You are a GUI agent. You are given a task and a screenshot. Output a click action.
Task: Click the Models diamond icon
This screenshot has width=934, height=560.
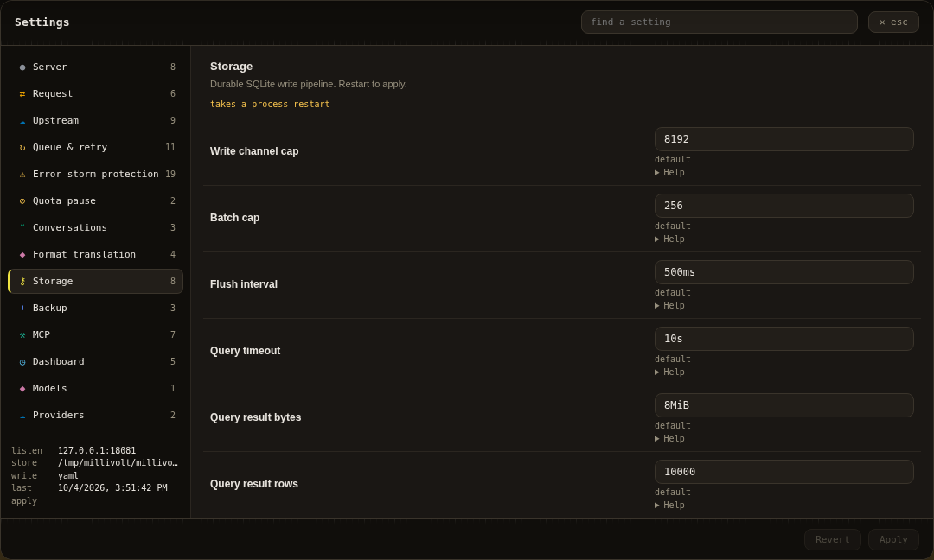coord(22,389)
